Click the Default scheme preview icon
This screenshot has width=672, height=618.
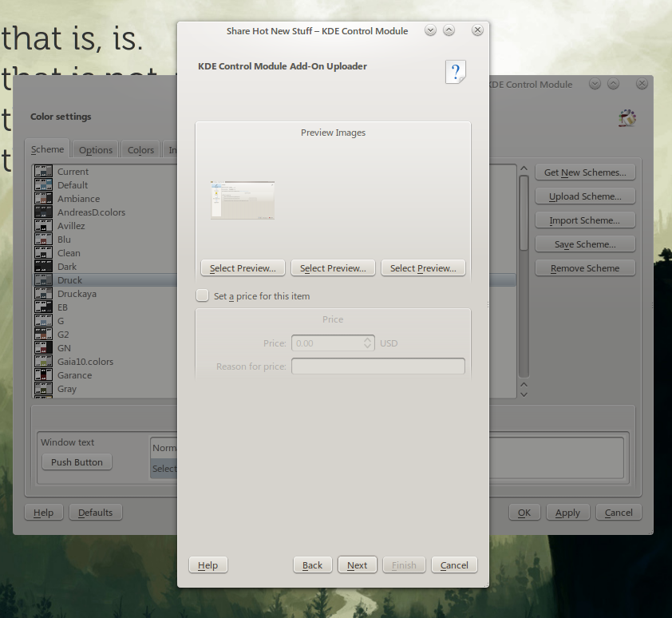pos(43,185)
